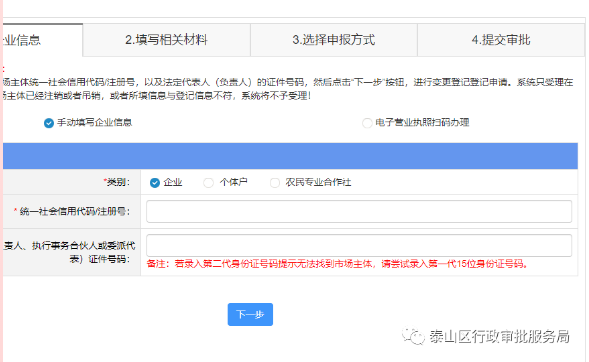Image resolution: width=589 pixels, height=362 pixels.
Task: Switch to the 2.填写相关材料 tab
Action: tap(166, 40)
